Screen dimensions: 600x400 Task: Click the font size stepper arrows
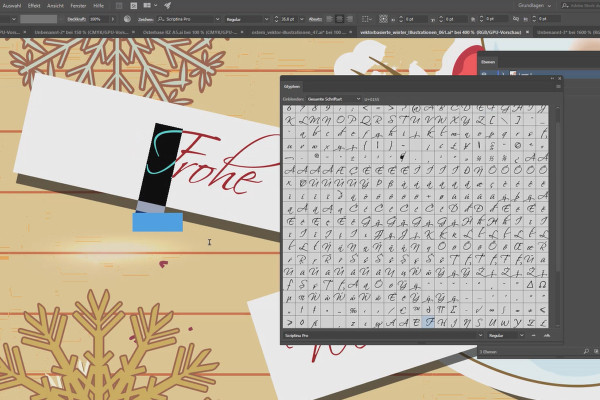tap(277, 19)
